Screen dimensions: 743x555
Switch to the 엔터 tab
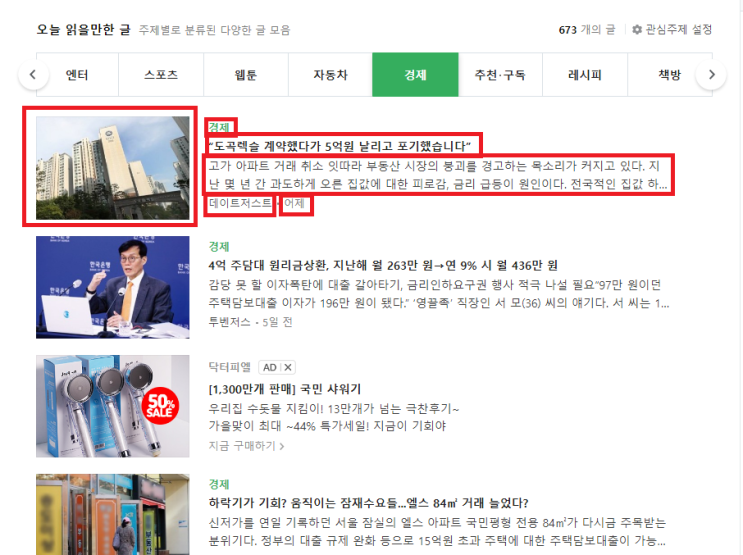click(77, 75)
